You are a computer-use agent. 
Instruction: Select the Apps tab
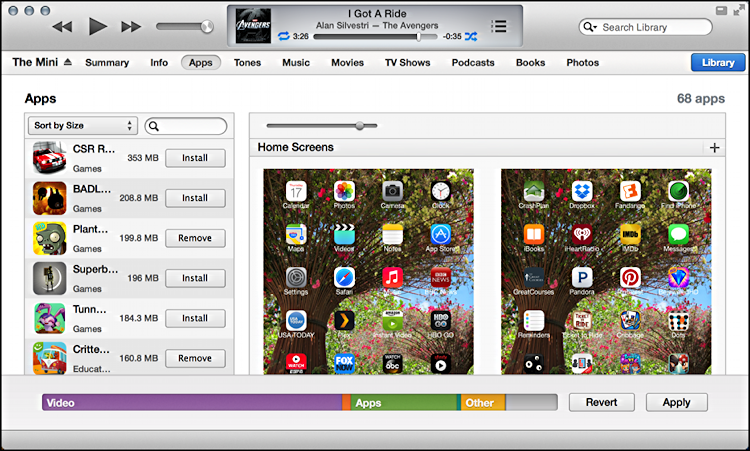[x=200, y=63]
